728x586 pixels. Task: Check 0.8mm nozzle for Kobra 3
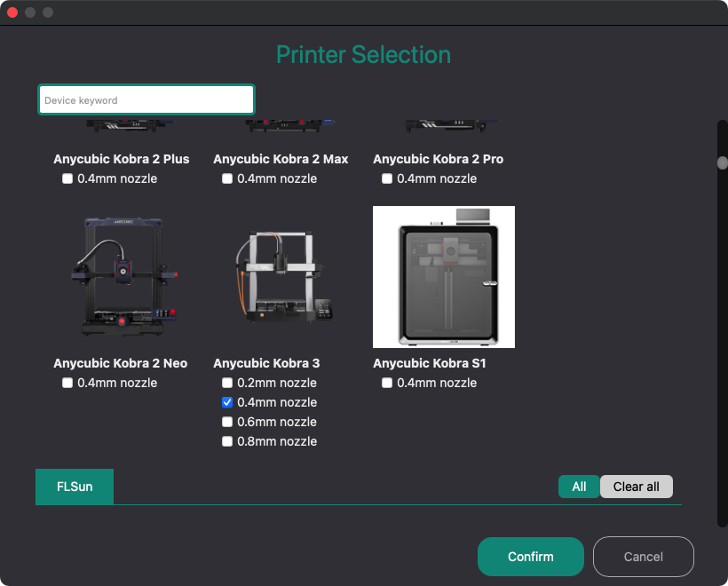tap(227, 441)
